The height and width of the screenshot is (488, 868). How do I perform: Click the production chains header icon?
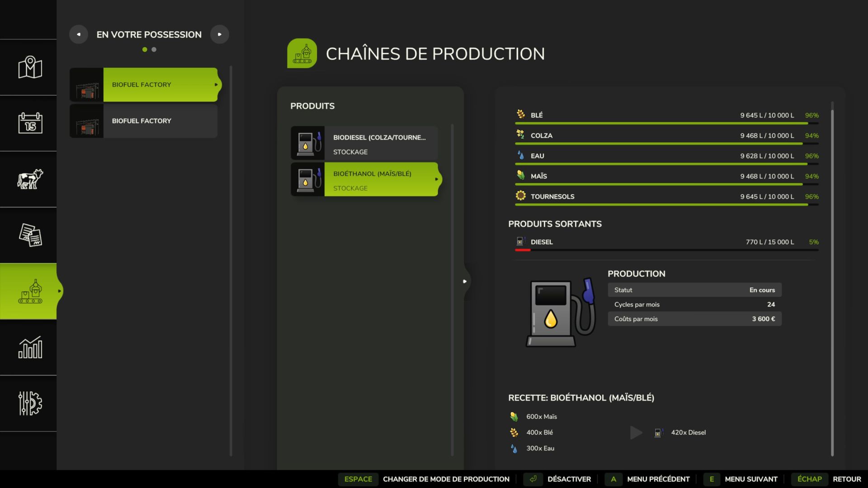302,53
